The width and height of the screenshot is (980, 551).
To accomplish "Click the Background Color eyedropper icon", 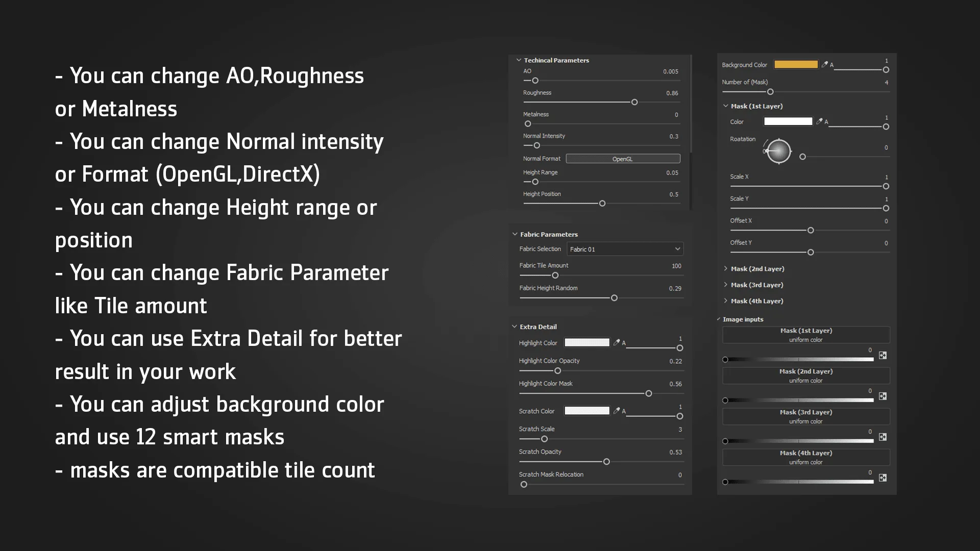I will point(824,64).
